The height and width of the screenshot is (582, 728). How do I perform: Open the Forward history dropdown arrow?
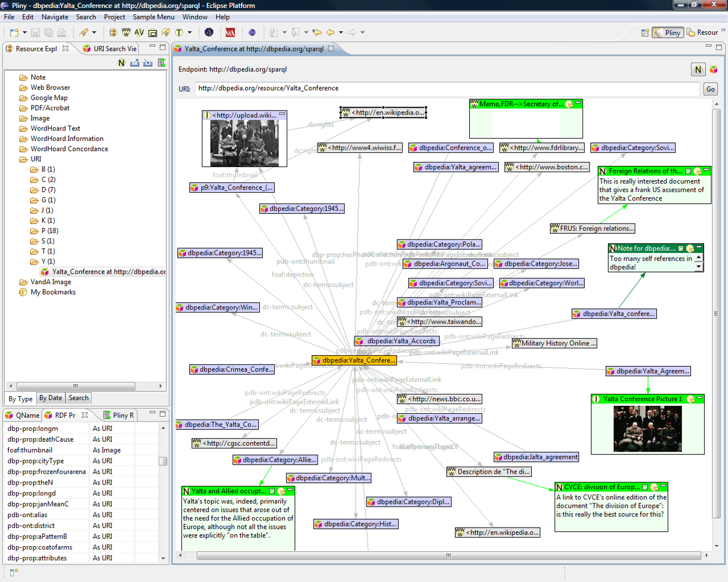(x=363, y=32)
